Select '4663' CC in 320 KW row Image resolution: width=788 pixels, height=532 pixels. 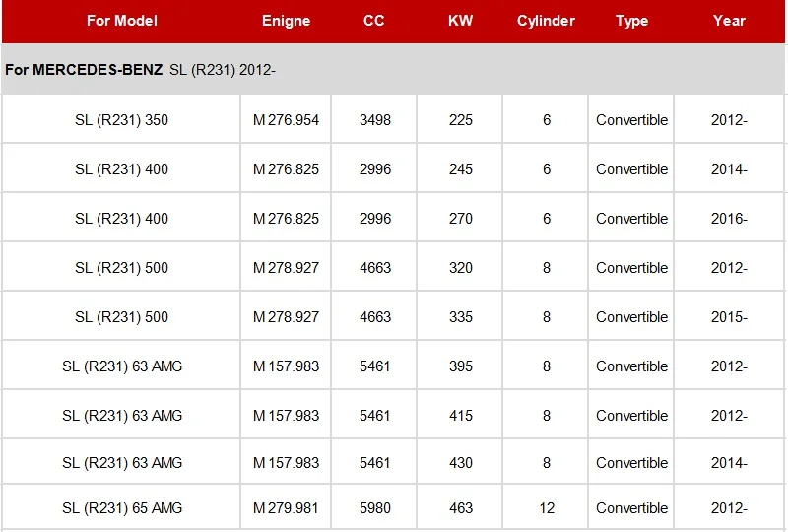click(x=375, y=268)
